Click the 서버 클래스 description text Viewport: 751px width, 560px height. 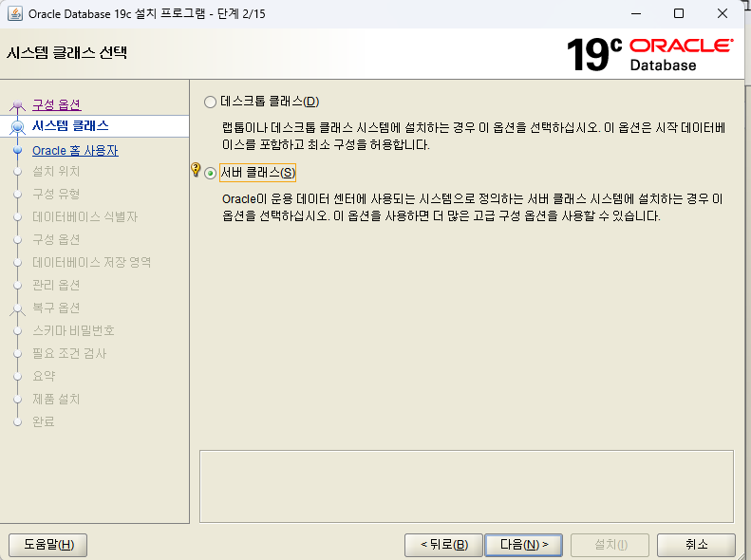472,207
